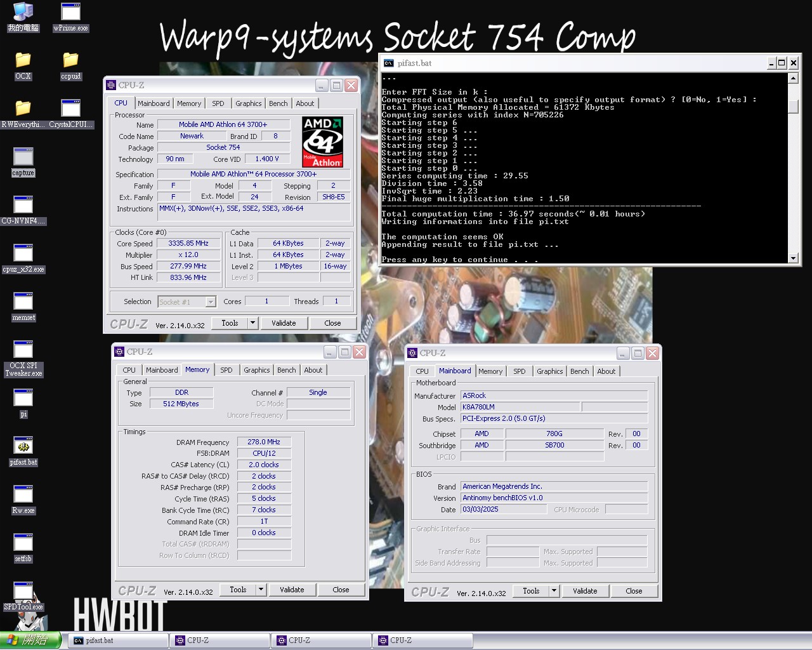The image size is (812, 650).
Task: Click the Socket 754 package value
Action: [x=223, y=147]
